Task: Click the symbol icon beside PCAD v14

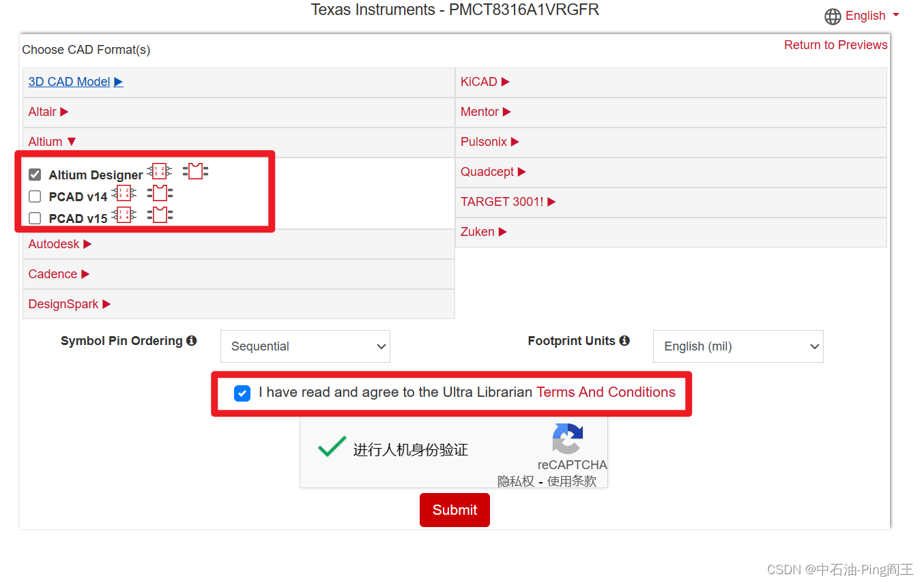Action: (124, 193)
